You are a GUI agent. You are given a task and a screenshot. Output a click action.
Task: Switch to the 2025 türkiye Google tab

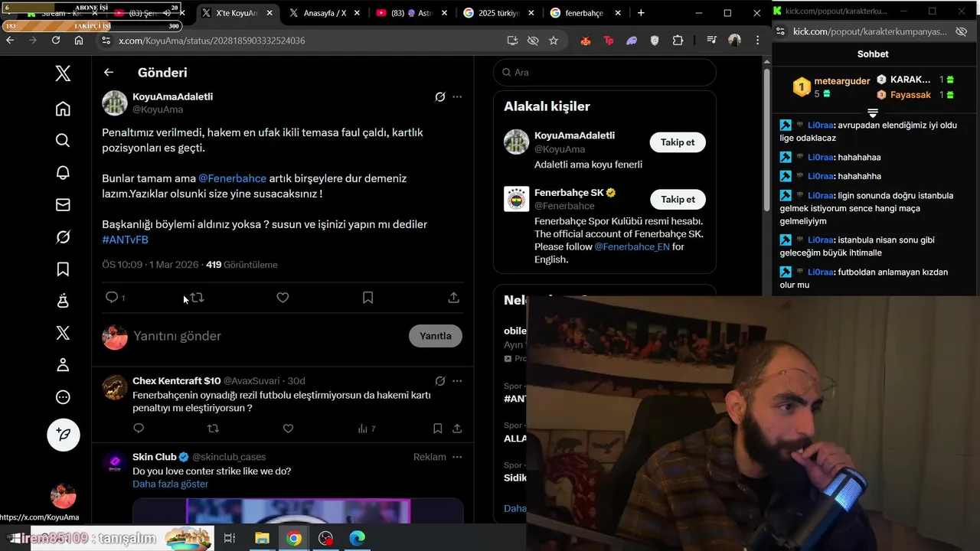[x=500, y=13]
